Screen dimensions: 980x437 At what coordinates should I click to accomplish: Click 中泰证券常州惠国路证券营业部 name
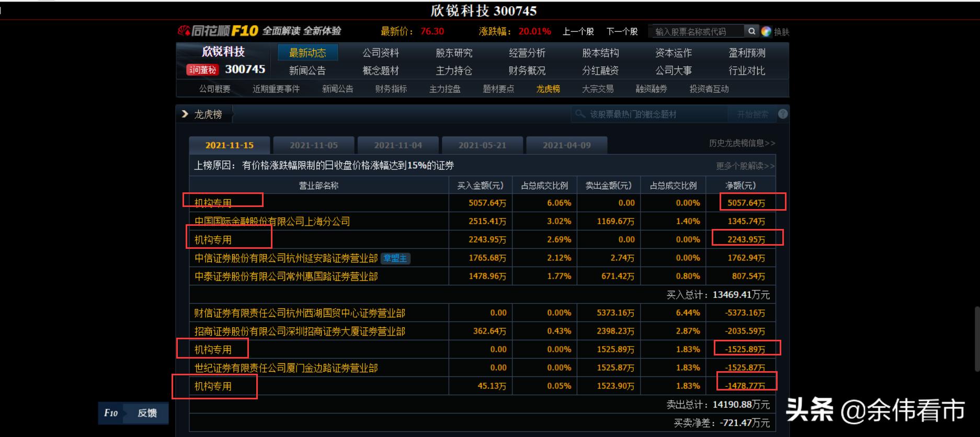[x=286, y=277]
